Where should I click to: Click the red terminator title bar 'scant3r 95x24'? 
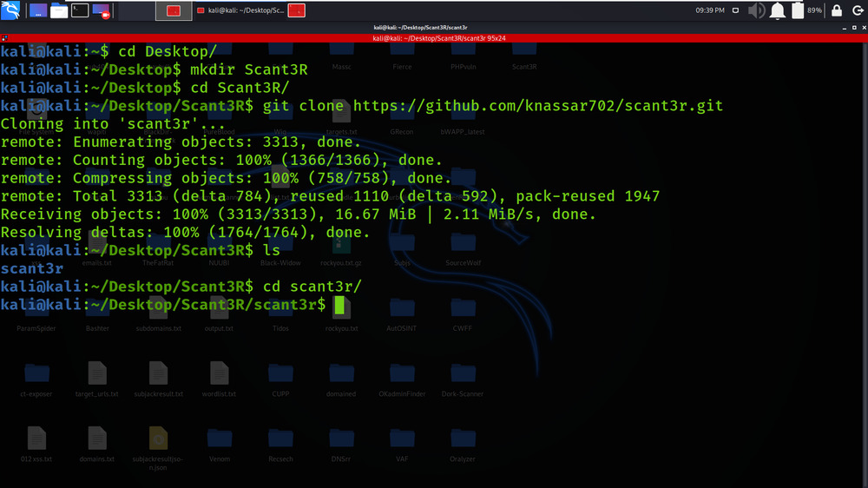click(439, 38)
